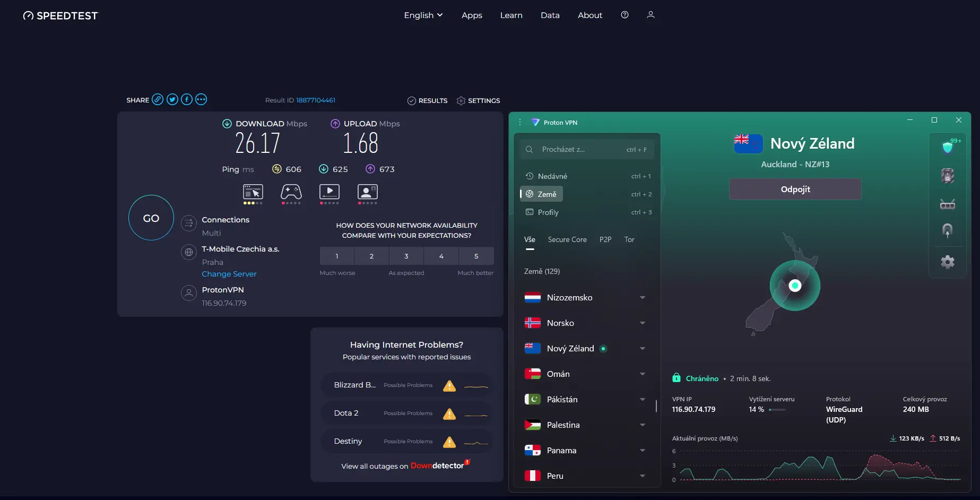The image size is (980, 500).
Task: Open the English language dropdown
Action: coord(423,15)
